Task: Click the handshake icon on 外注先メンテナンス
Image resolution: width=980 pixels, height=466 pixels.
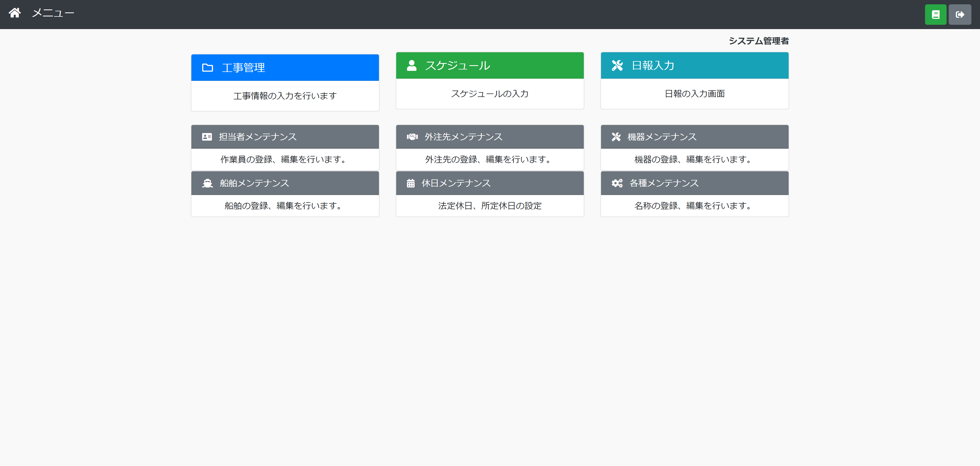Action: (x=412, y=137)
